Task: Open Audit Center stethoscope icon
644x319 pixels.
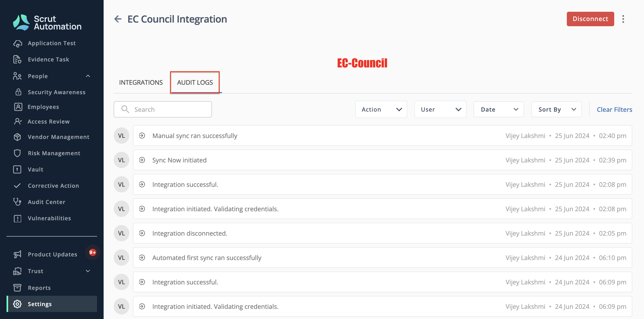Action: [x=17, y=202]
